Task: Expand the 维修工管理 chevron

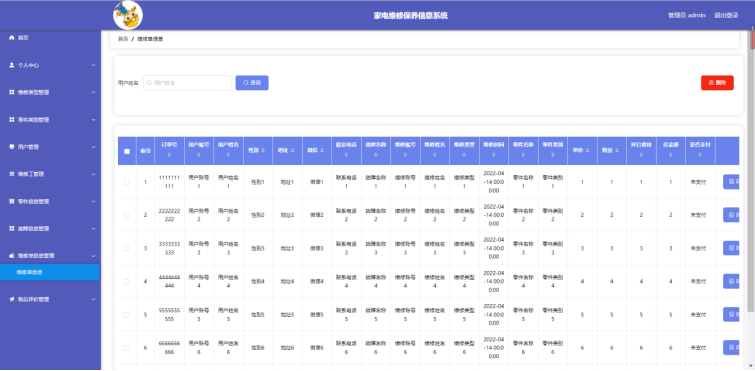Action: pos(93,174)
